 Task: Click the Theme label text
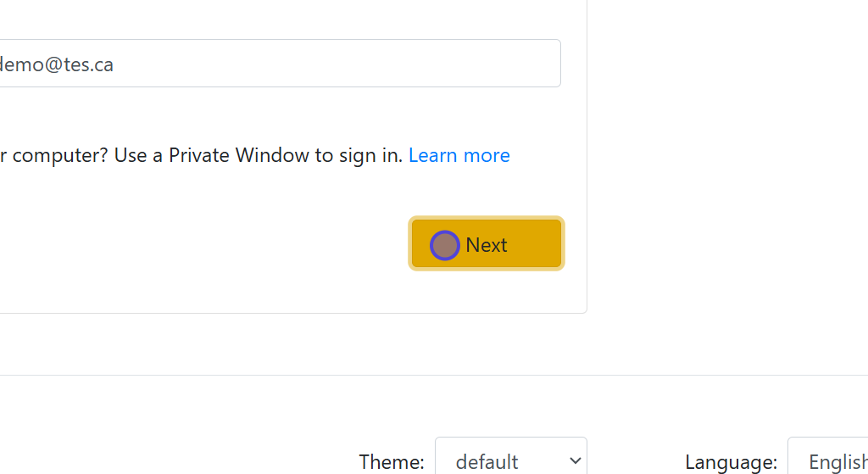pyautogui.click(x=391, y=462)
